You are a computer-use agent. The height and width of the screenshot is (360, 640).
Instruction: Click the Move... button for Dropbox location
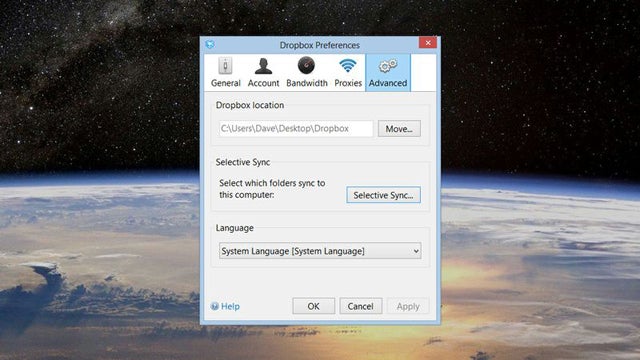click(399, 129)
